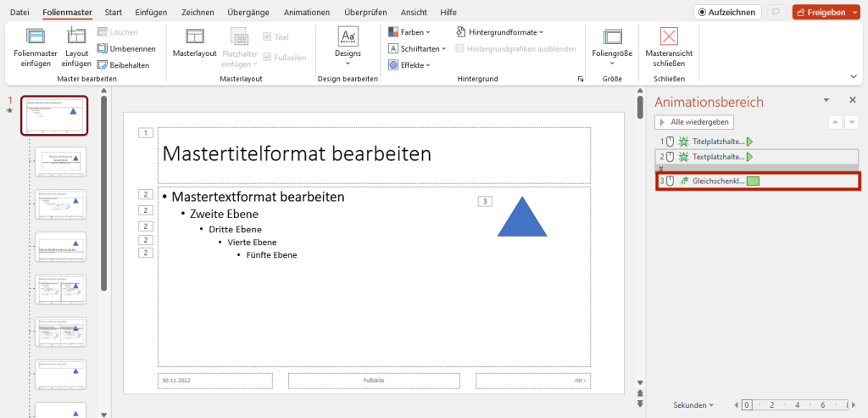
Task: Open the Sekunden timeline dropdown
Action: (x=693, y=404)
